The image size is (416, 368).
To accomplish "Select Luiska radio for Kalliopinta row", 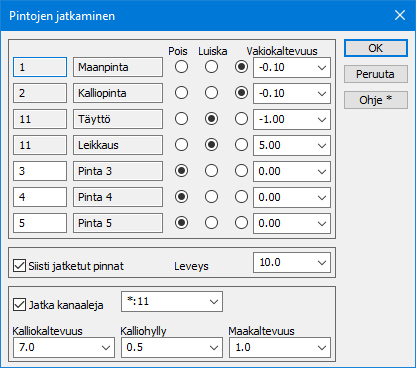I will (211, 93).
